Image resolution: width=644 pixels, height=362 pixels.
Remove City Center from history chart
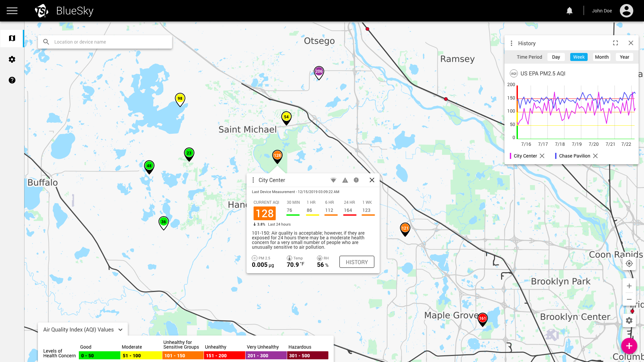pyautogui.click(x=542, y=156)
